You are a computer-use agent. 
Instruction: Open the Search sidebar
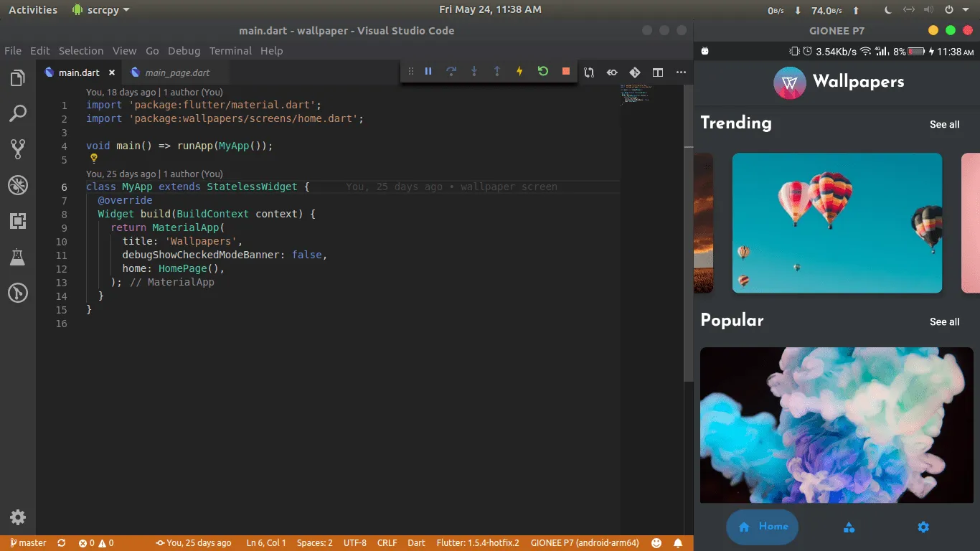18,113
